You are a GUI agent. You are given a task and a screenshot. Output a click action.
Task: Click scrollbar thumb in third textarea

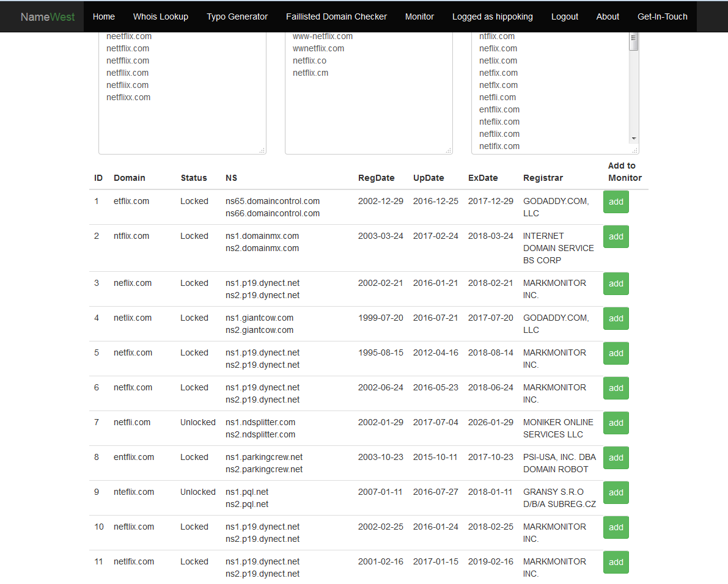pos(634,42)
